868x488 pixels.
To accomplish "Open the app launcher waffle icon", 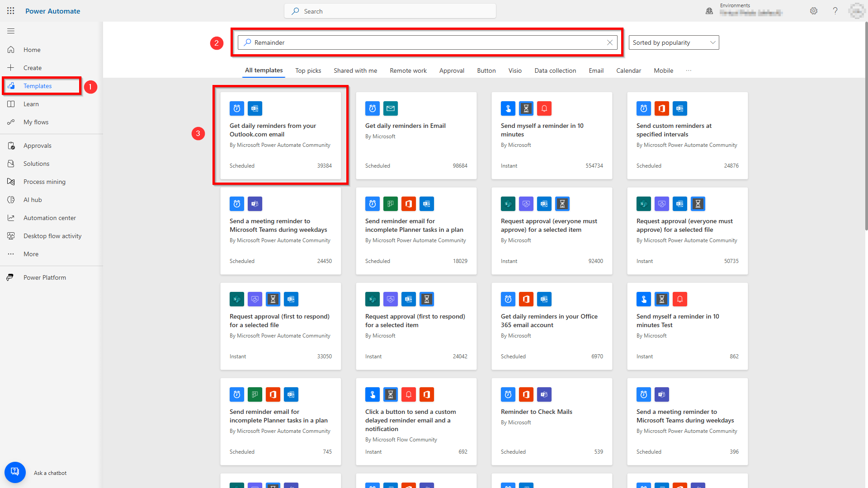I will (x=11, y=11).
